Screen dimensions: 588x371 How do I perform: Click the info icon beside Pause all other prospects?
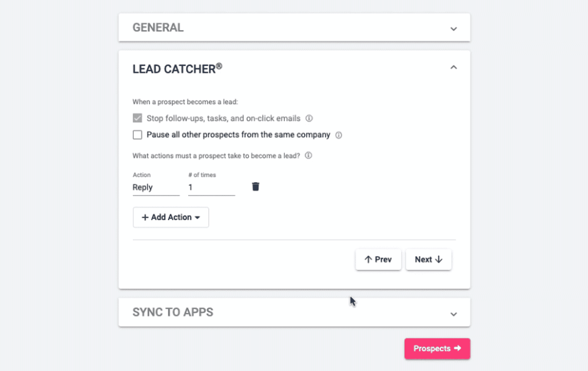pos(339,135)
